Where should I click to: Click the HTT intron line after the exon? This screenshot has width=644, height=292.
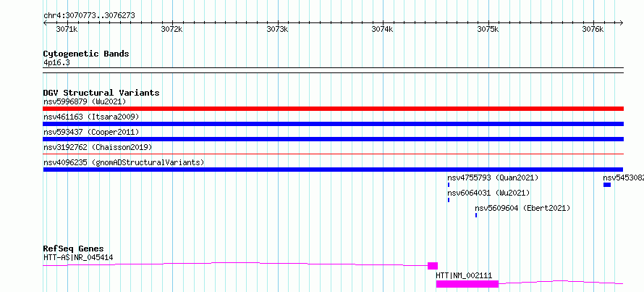coord(561,282)
